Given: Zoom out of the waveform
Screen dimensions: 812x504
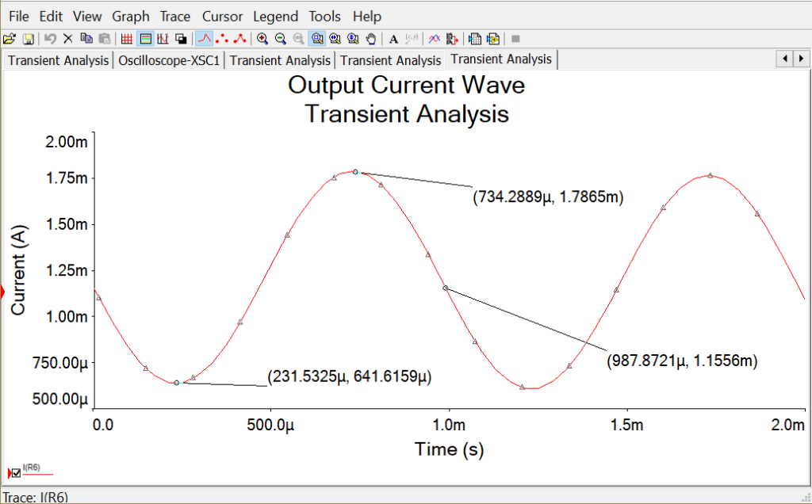Looking at the screenshot, I should [281, 38].
